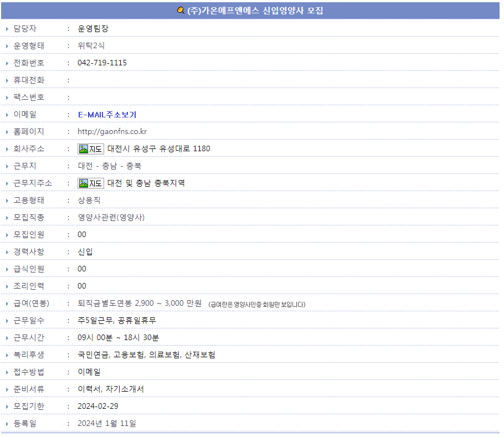Click the arrow bullet next to 준비서류
This screenshot has width=504, height=437.
click(x=7, y=390)
